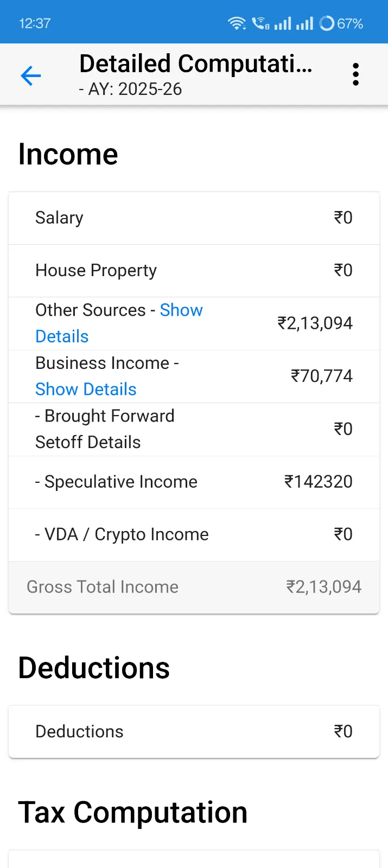Select the Brought Forward Setoff Details row
Screen dimensions: 388x868
[194, 429]
